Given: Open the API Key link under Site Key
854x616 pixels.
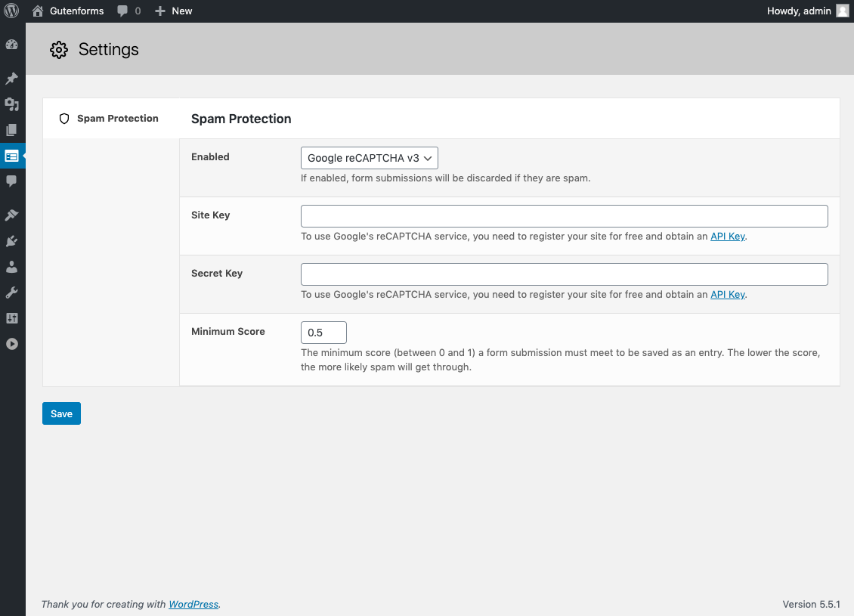Looking at the screenshot, I should [728, 237].
